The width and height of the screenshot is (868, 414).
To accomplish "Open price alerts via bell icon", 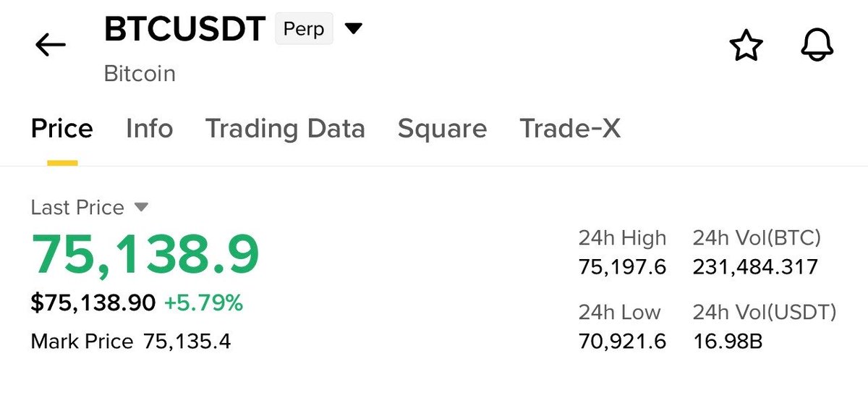I will (x=817, y=46).
